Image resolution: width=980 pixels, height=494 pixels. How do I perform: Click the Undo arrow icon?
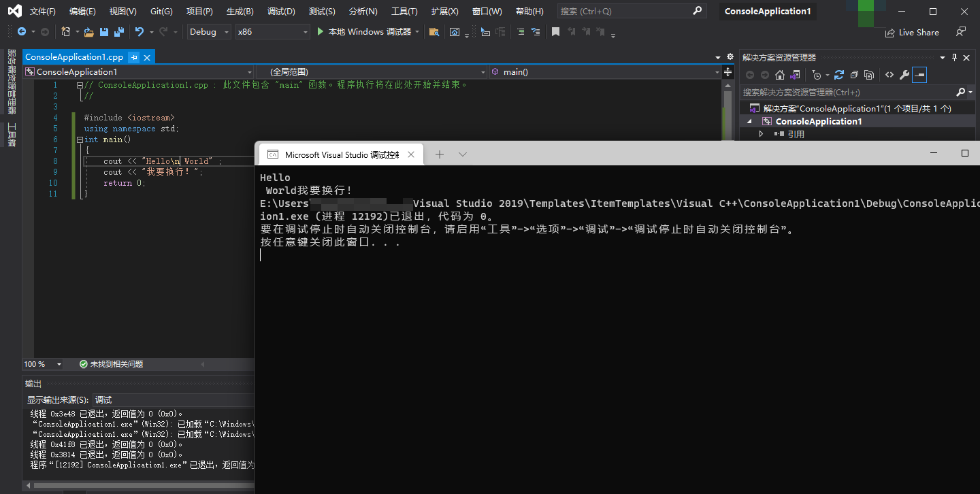pyautogui.click(x=140, y=32)
